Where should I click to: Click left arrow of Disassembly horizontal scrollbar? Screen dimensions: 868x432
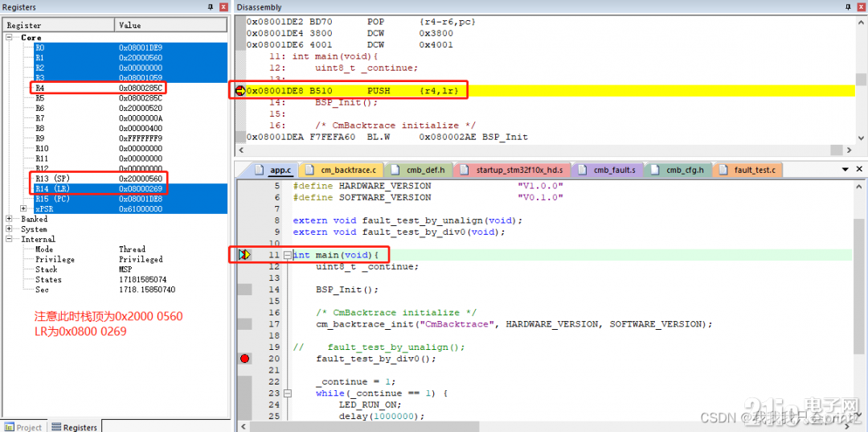(x=241, y=150)
